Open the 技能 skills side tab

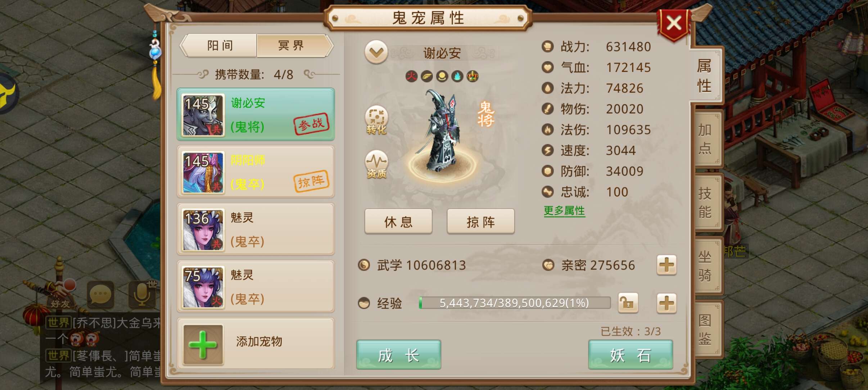(x=705, y=203)
